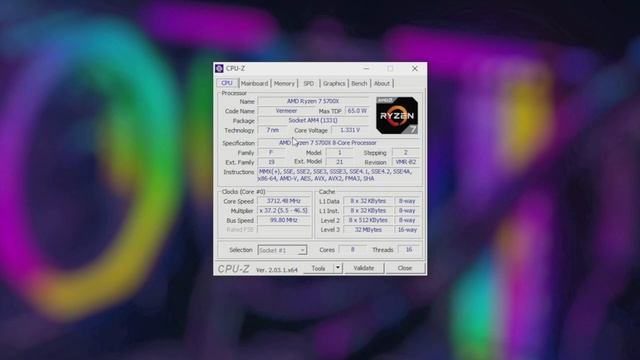Click the Socket AM4 (1331) package value
The height and width of the screenshot is (360, 640).
(313, 120)
